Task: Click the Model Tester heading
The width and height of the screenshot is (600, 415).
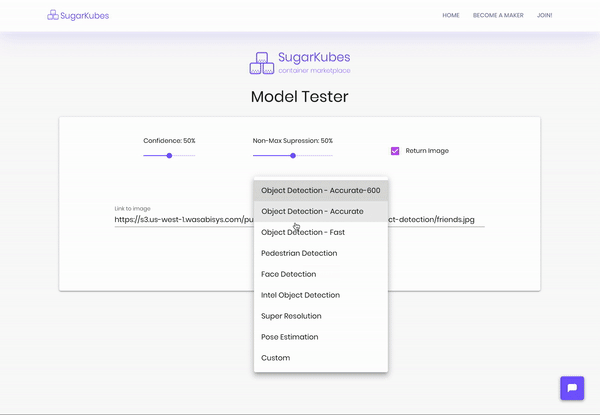Action: (300, 96)
